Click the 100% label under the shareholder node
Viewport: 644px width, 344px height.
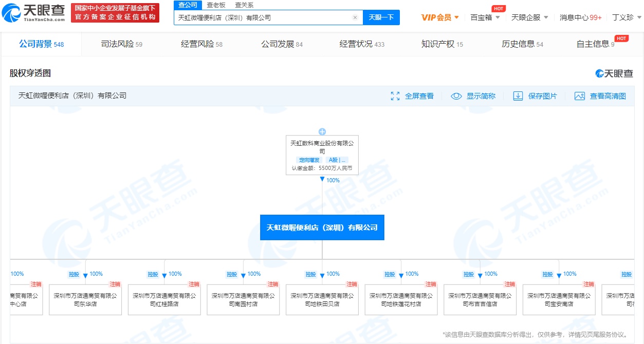click(333, 180)
